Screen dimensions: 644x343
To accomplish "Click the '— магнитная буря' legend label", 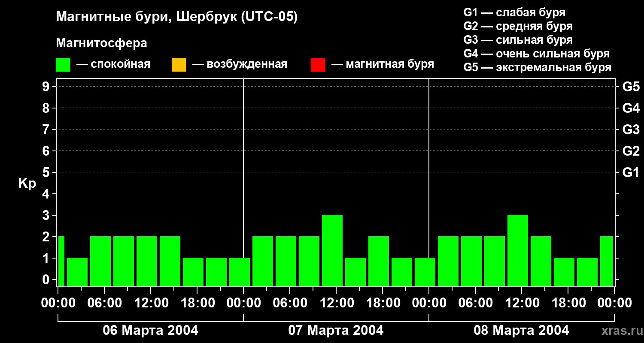I will pos(383,64).
